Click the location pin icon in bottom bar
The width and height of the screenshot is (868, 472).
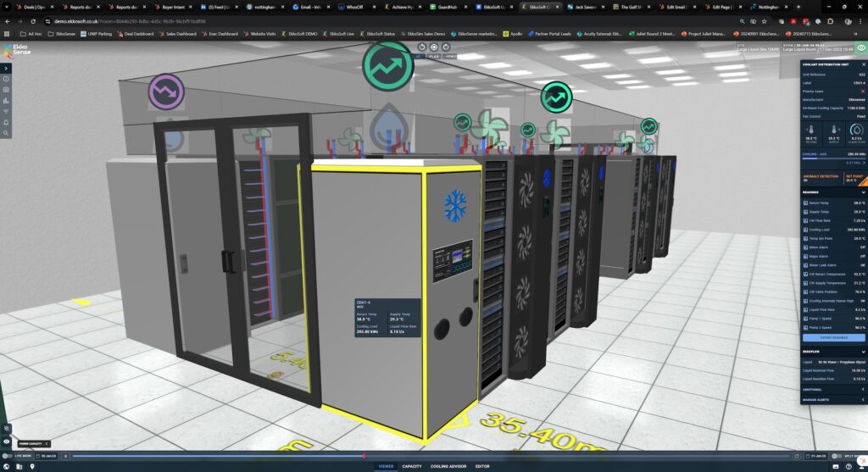pos(32,466)
